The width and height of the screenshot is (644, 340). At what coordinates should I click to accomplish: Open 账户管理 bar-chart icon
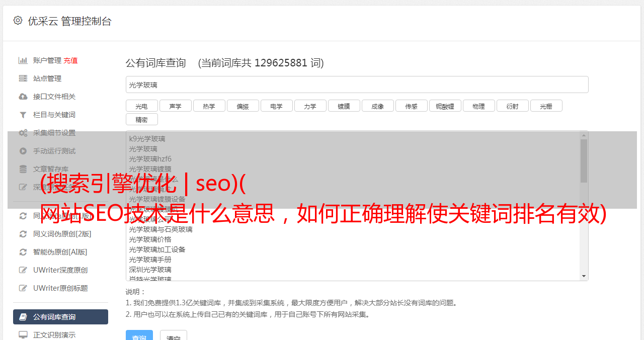tap(23, 60)
